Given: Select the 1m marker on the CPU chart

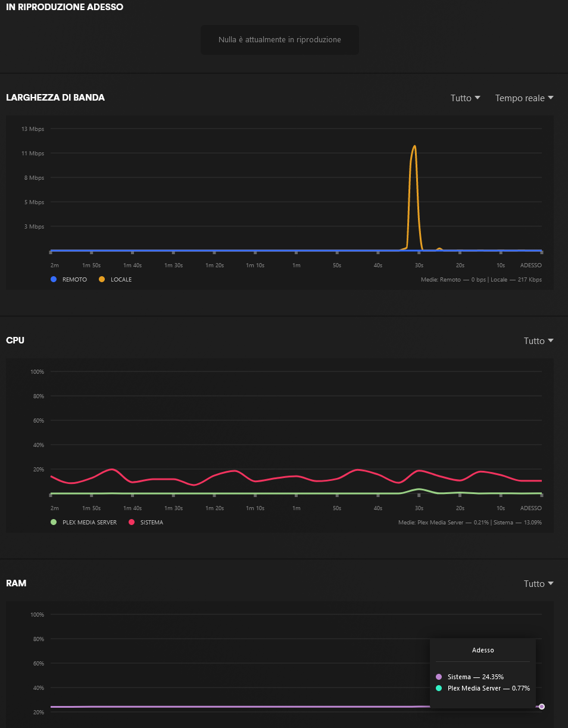Looking at the screenshot, I should click(296, 508).
